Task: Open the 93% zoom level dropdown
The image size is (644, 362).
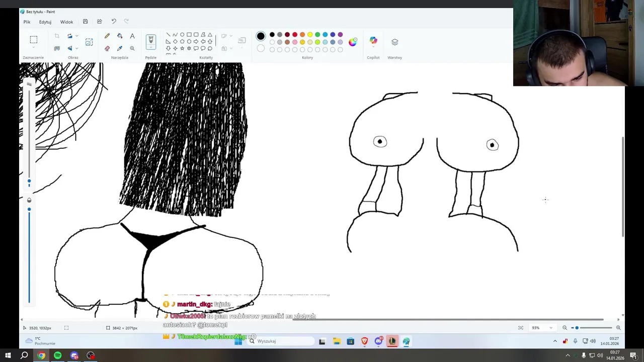Action: click(x=542, y=328)
